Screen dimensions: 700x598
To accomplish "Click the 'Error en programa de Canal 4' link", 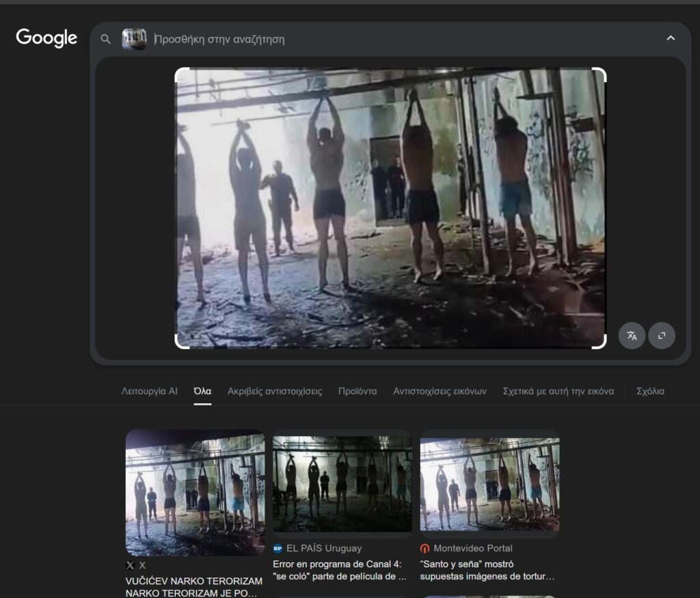I will (340, 571).
